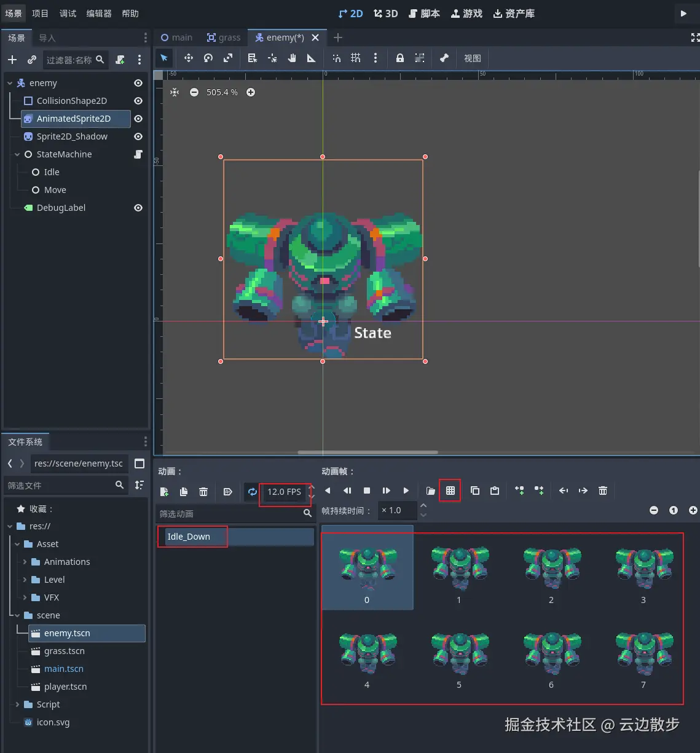Toggle visibility of CollisionShape2D node
This screenshot has height=753, width=700.
point(138,101)
